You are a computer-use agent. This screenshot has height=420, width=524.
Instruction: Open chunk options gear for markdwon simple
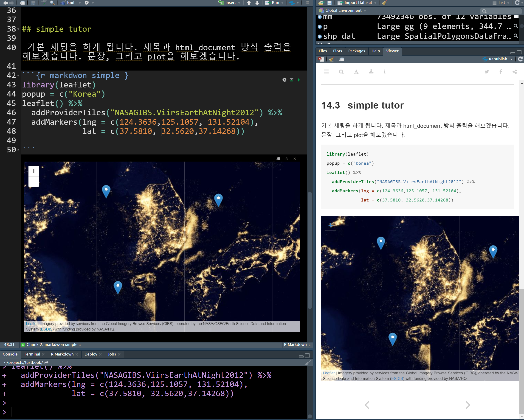284,80
